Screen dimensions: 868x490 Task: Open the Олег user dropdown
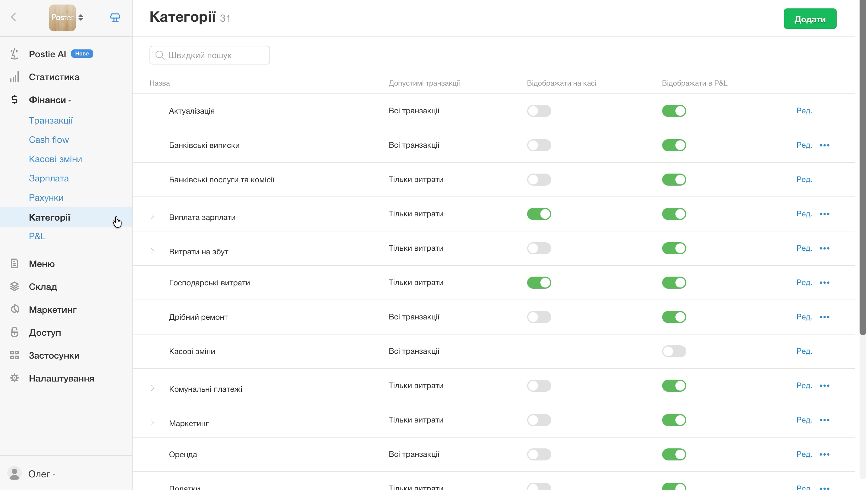click(42, 474)
